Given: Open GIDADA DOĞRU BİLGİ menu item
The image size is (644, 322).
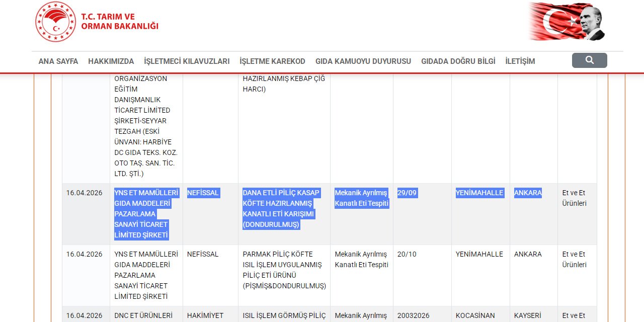Looking at the screenshot, I should [458, 61].
